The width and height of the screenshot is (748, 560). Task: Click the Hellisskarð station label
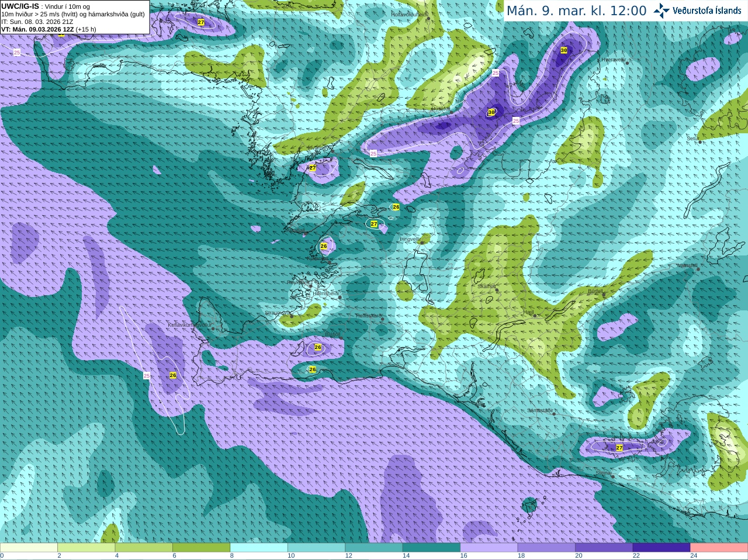(369, 316)
